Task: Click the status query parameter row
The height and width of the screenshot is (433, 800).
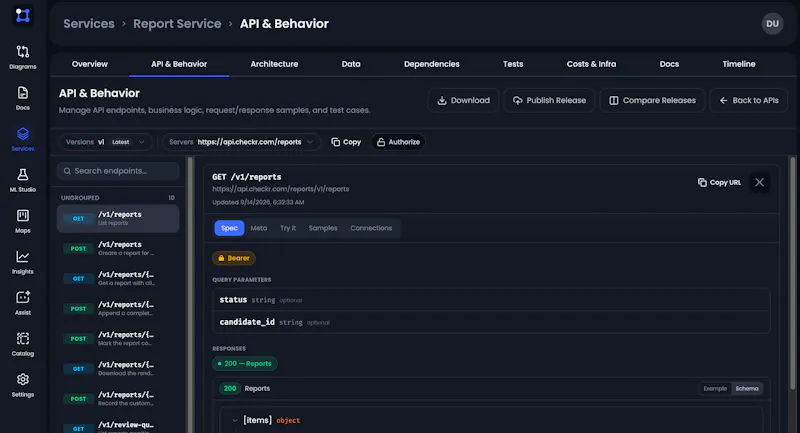Action: click(491, 300)
